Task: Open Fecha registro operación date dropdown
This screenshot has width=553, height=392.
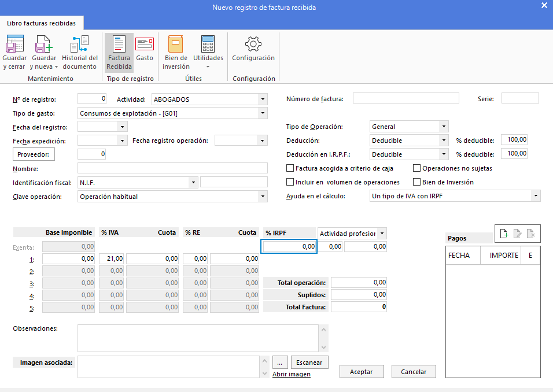Action: (x=262, y=140)
